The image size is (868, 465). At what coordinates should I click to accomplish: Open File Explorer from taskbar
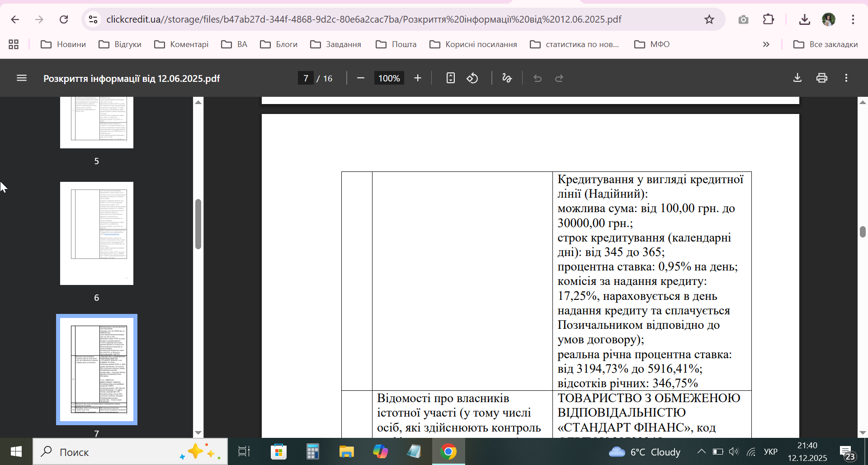[x=346, y=451]
